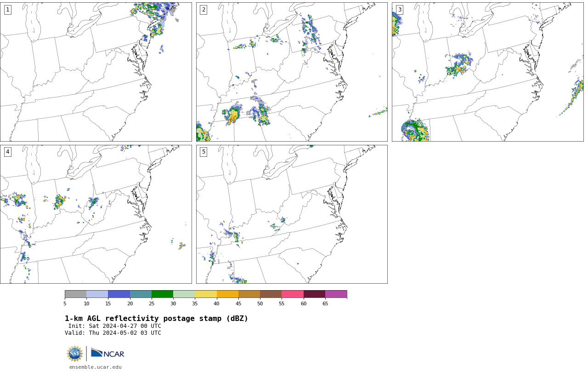Click the '3' label box of panel three

(400, 10)
